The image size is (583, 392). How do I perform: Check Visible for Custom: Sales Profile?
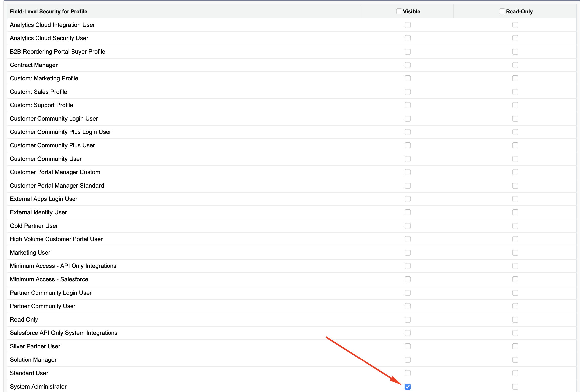pyautogui.click(x=408, y=92)
